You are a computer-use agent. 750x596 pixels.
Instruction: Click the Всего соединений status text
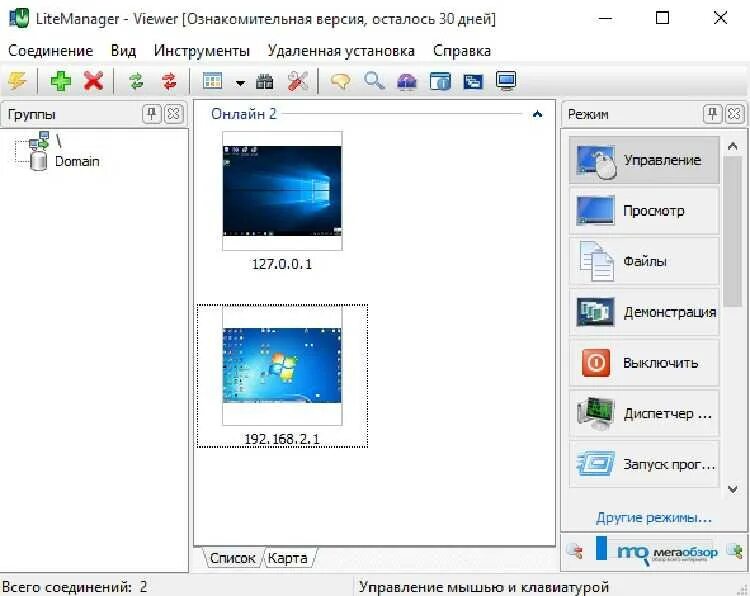75,587
